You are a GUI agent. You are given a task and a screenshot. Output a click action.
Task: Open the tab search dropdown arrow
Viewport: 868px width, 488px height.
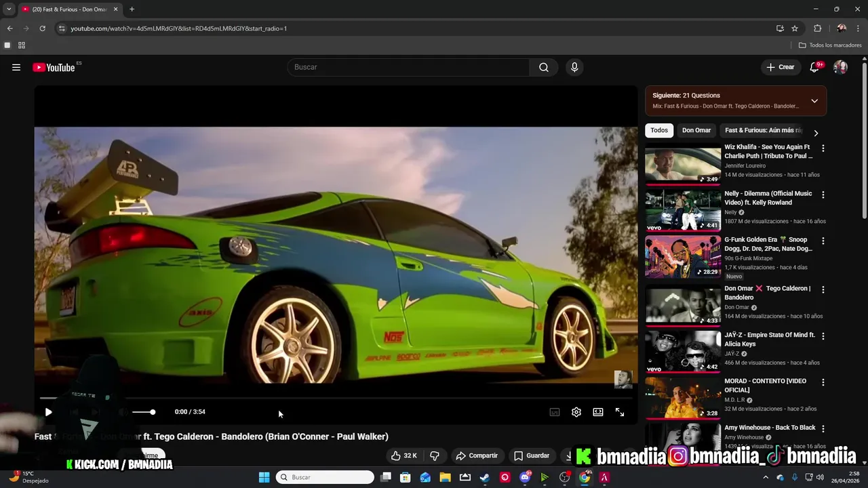pyautogui.click(x=9, y=9)
